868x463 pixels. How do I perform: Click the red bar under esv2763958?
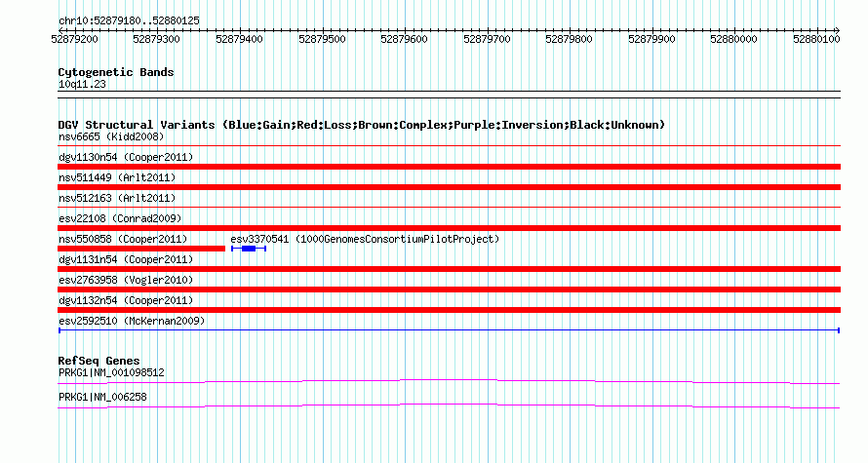point(449,289)
